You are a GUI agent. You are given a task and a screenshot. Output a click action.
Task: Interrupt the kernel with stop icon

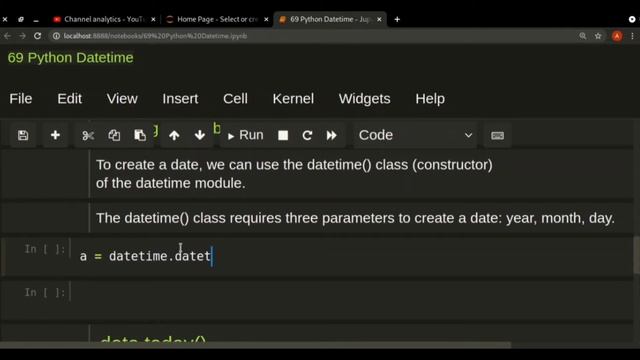(283, 135)
